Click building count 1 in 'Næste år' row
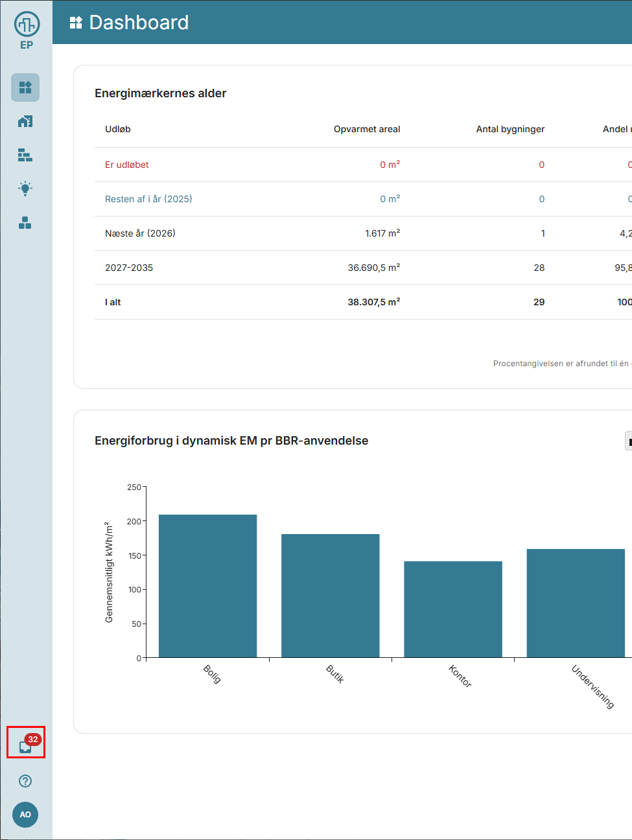Screen dimensions: 632x840 (x=543, y=233)
